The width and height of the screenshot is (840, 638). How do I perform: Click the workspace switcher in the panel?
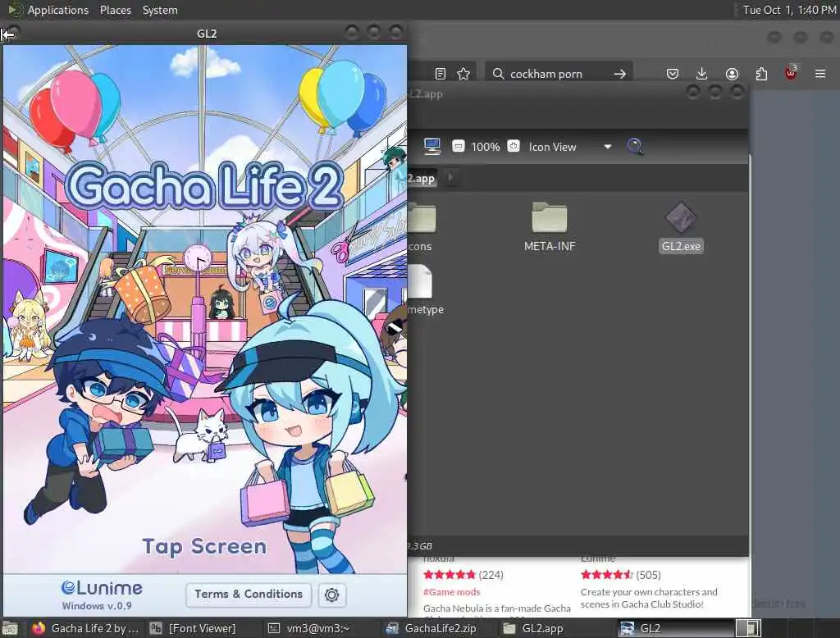tap(748, 628)
